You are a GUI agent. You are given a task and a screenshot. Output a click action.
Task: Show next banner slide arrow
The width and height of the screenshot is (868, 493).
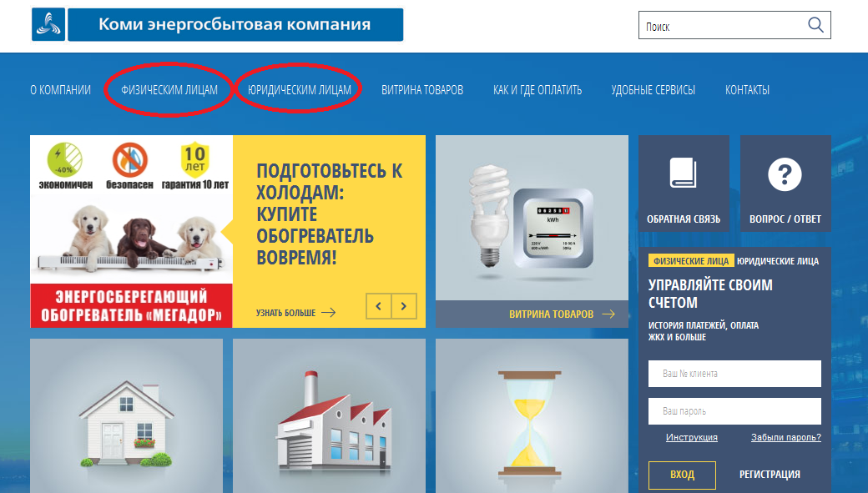click(x=404, y=307)
